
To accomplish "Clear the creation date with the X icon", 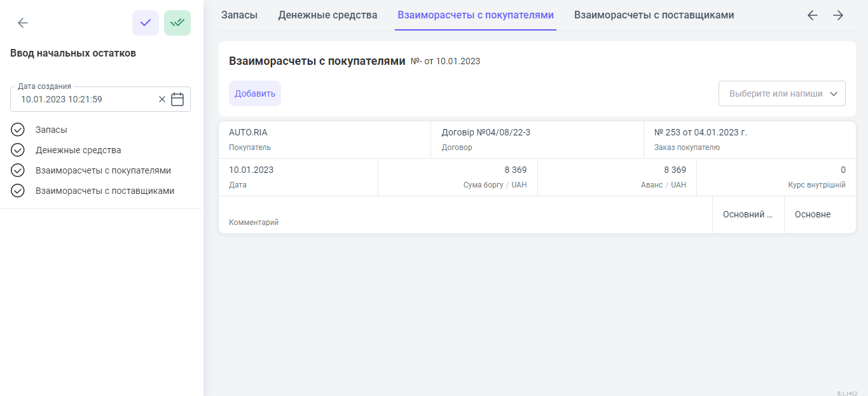I will point(162,99).
